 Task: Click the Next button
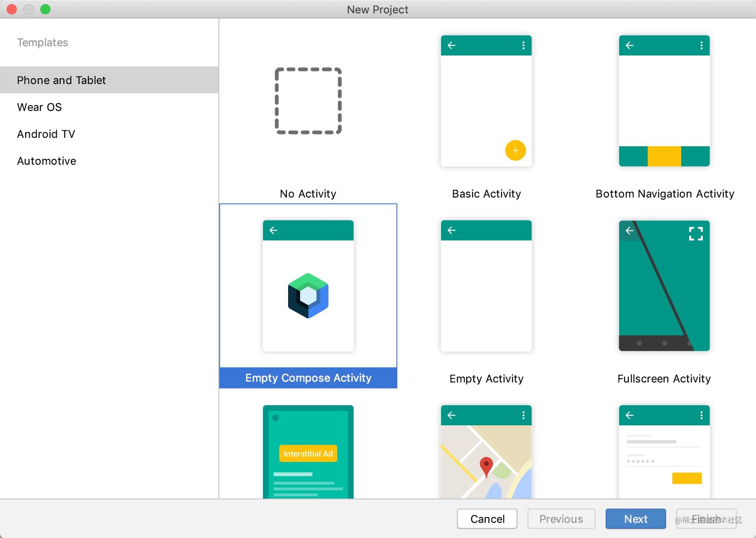(x=635, y=519)
